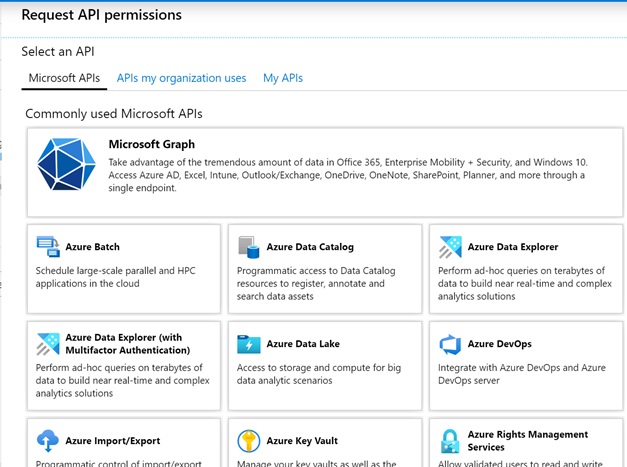627x467 pixels.
Task: Click the Azure Data Explorer Multifactor Authentication icon
Action: pos(48,344)
